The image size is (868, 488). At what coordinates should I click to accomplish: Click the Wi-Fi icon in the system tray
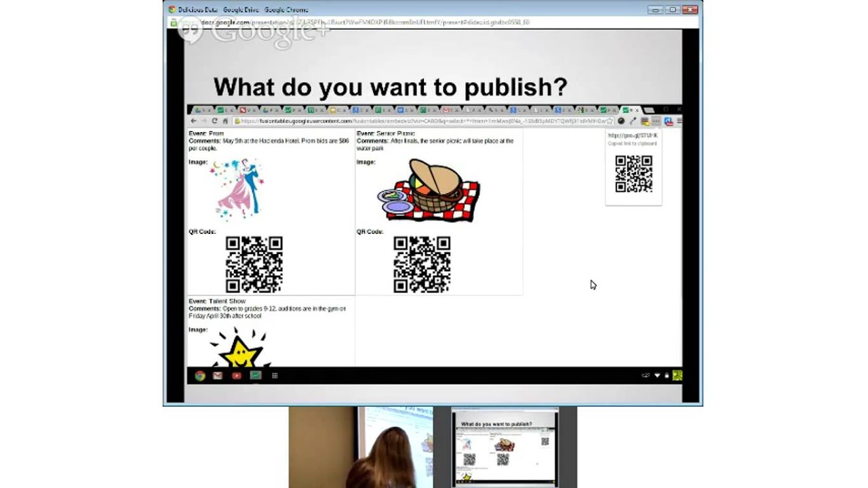coord(657,375)
